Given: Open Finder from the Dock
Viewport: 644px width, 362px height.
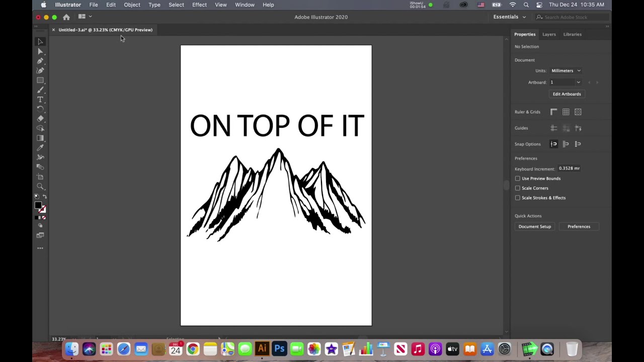Looking at the screenshot, I should pos(71,348).
